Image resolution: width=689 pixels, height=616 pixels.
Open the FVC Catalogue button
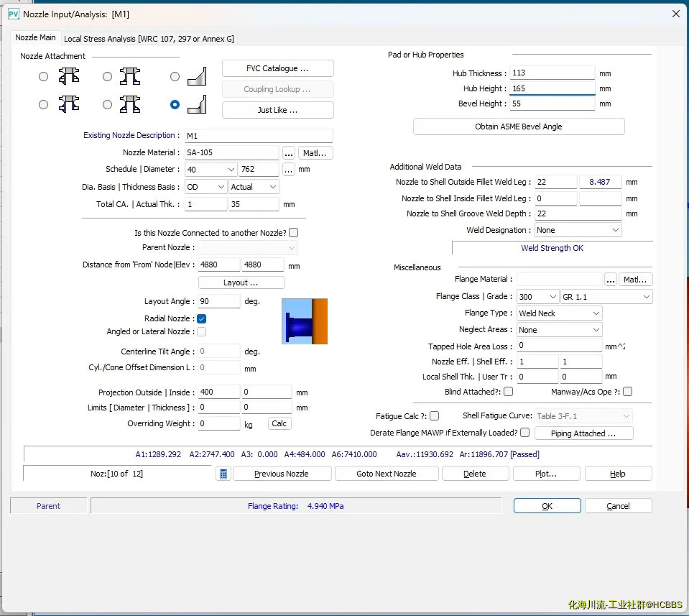278,68
